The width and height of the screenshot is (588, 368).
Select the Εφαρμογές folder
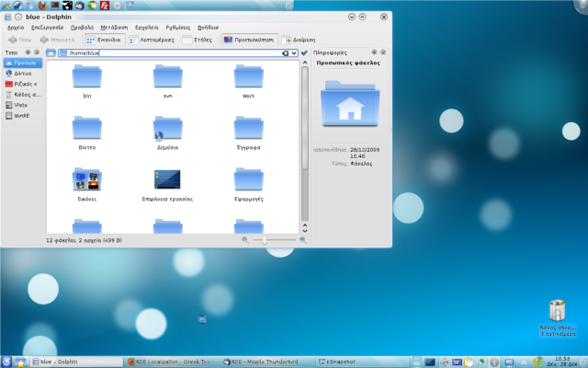coord(249,184)
